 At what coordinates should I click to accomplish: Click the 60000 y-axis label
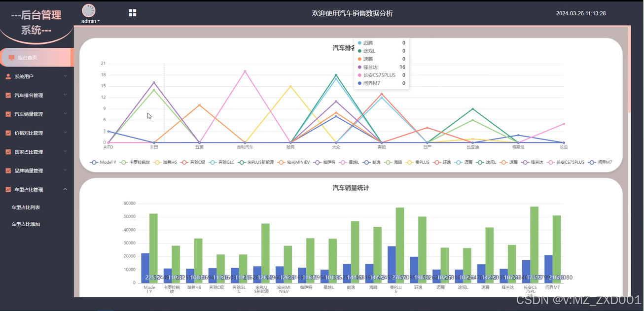tap(129, 203)
